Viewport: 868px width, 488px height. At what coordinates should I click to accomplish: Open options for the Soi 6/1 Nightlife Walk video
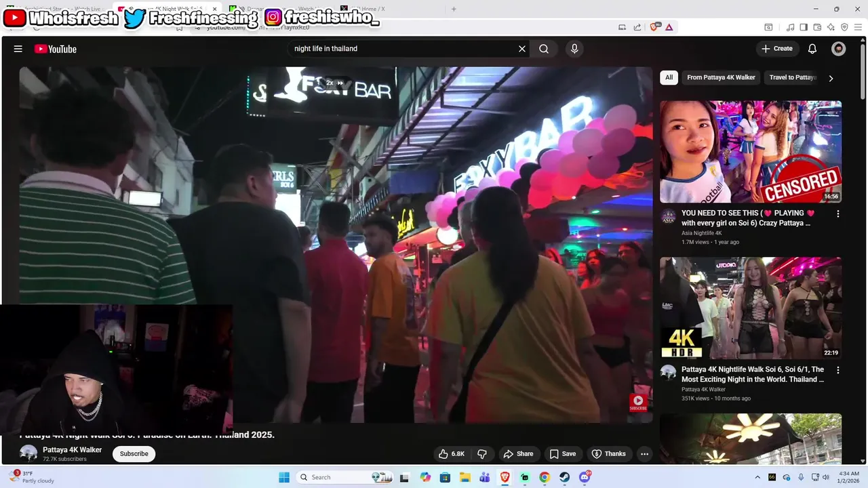pyautogui.click(x=837, y=370)
